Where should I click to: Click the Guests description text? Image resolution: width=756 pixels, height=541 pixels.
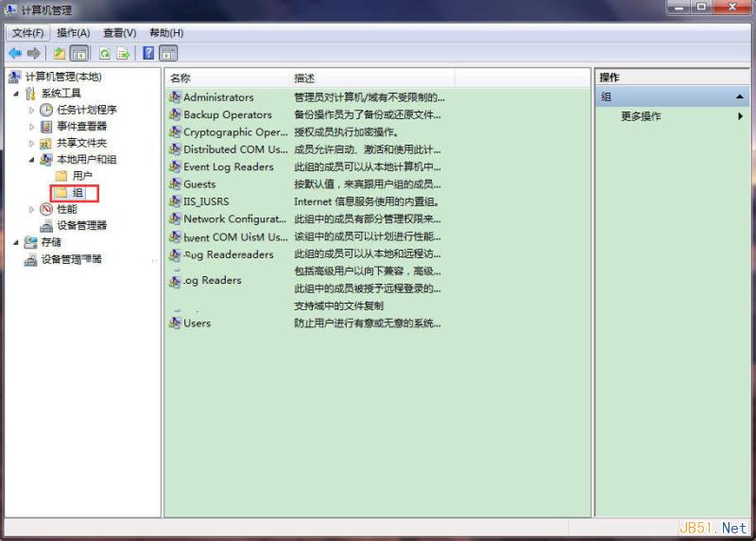tap(367, 183)
